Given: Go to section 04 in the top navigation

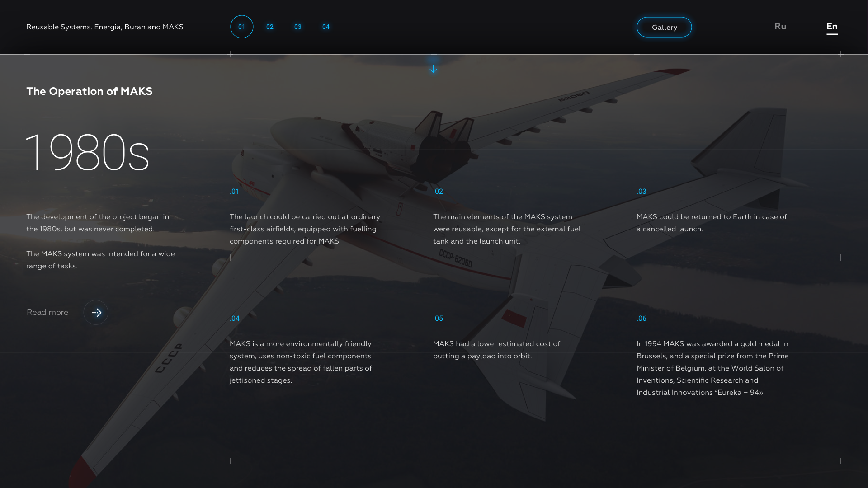Looking at the screenshot, I should click(x=326, y=27).
